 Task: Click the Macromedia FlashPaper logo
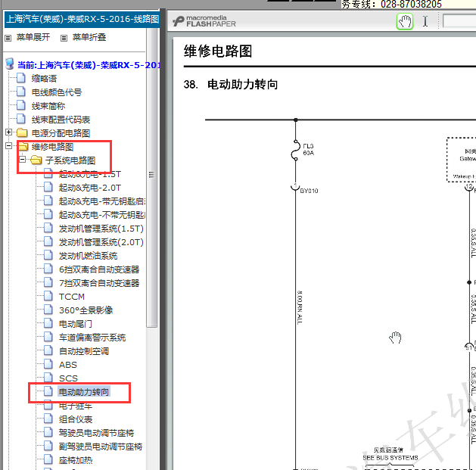pos(204,21)
